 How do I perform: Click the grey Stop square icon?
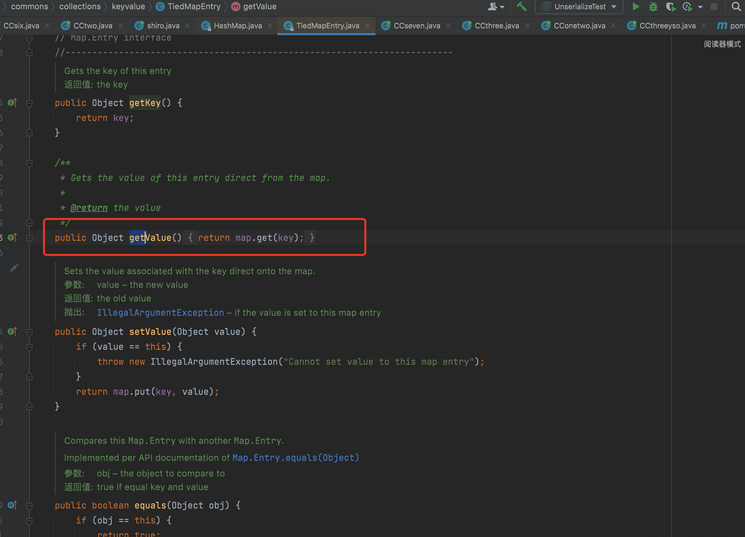pyautogui.click(x=714, y=7)
